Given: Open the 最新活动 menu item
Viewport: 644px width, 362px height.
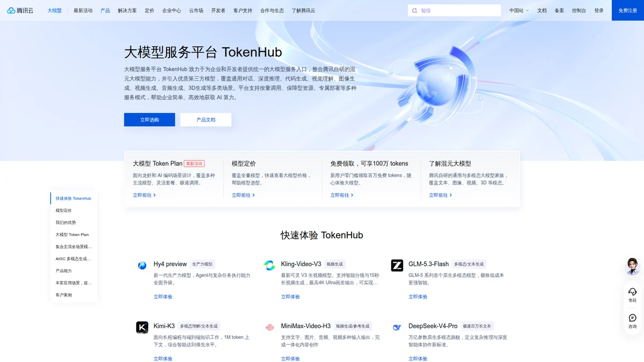Looking at the screenshot, I should click(83, 10).
